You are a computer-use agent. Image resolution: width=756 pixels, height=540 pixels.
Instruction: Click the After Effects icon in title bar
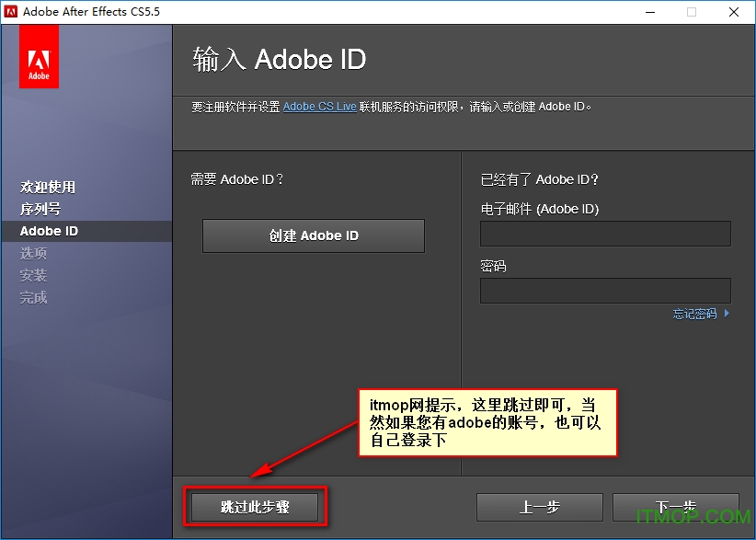[12, 12]
